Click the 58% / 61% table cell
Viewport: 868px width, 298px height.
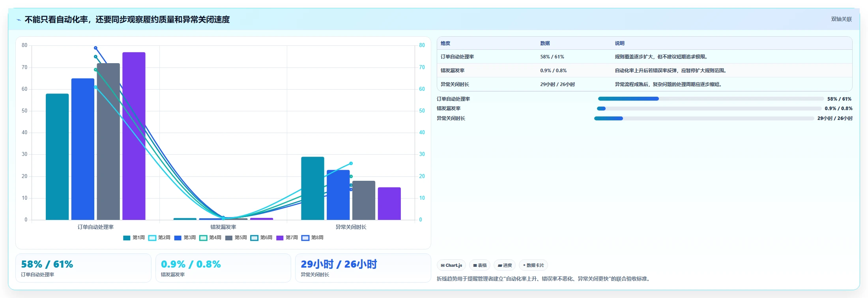(552, 57)
